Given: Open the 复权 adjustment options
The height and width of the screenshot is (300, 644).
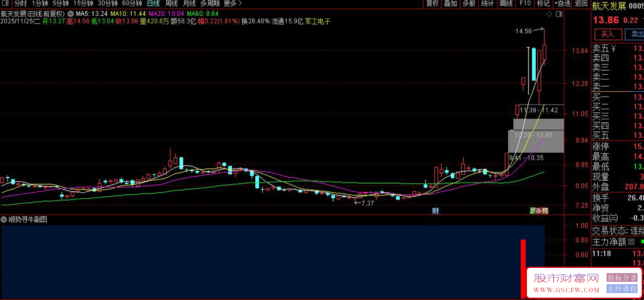Looking at the screenshot, I should pyautogui.click(x=433, y=4).
